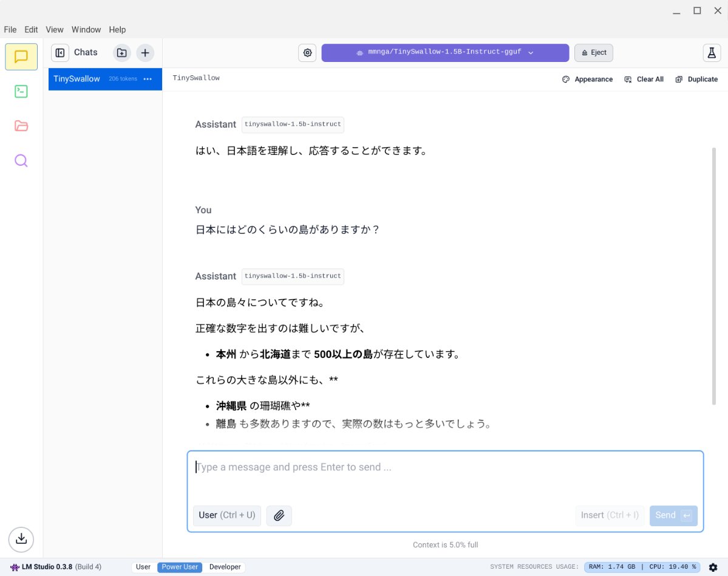The width and height of the screenshot is (728, 576).
Task: Click the 'Context is 5.0% full' text
Action: pyautogui.click(x=445, y=545)
